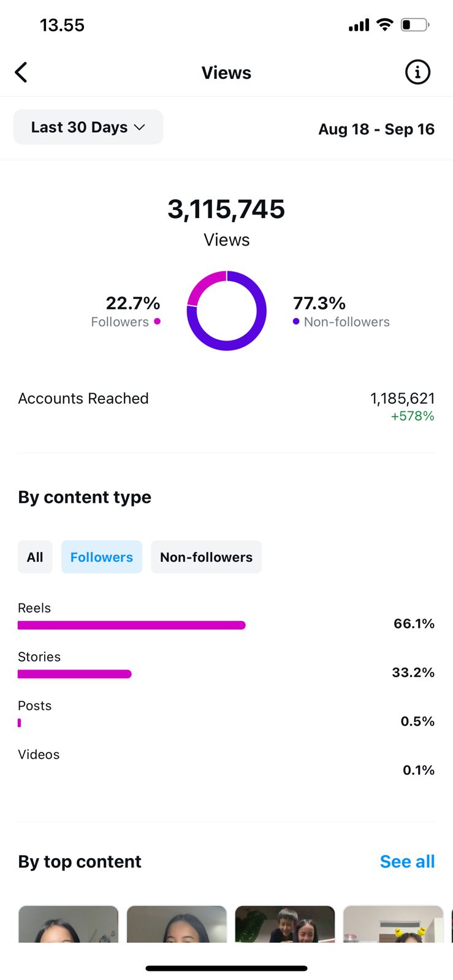Tap the pink Followers legend dot

(x=158, y=322)
